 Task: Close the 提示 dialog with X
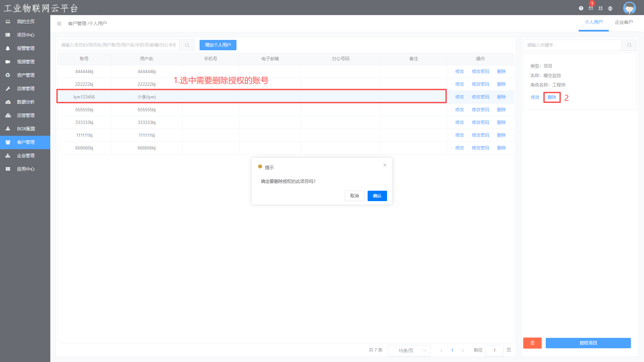pos(385,165)
